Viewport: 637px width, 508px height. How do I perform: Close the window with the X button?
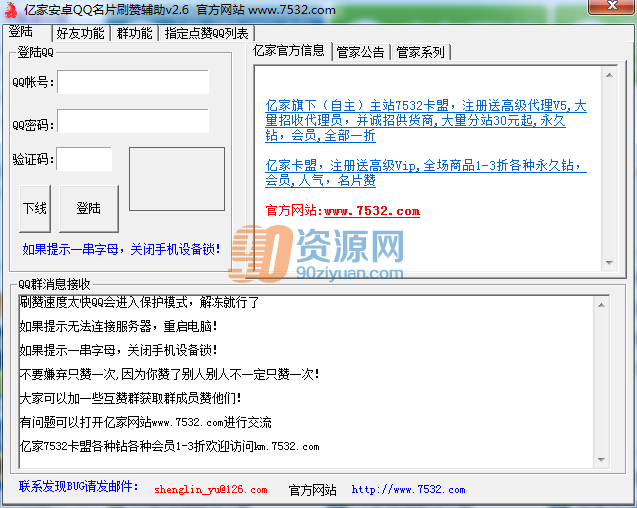coord(612,6)
